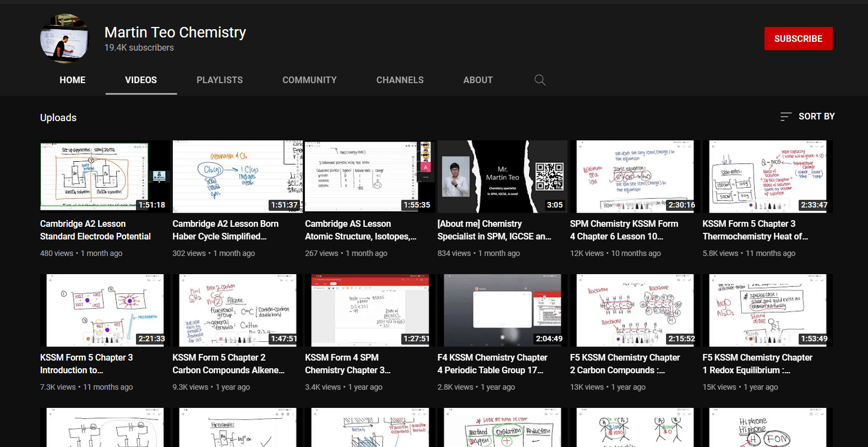Click the 3:05 duration badge
Viewport: 868px width, 447px height.
click(554, 205)
